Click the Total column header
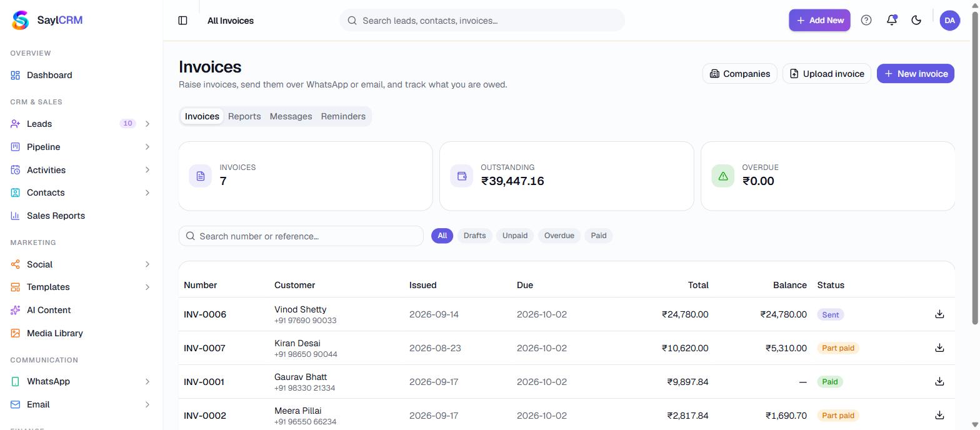The height and width of the screenshot is (430, 980). (x=698, y=285)
